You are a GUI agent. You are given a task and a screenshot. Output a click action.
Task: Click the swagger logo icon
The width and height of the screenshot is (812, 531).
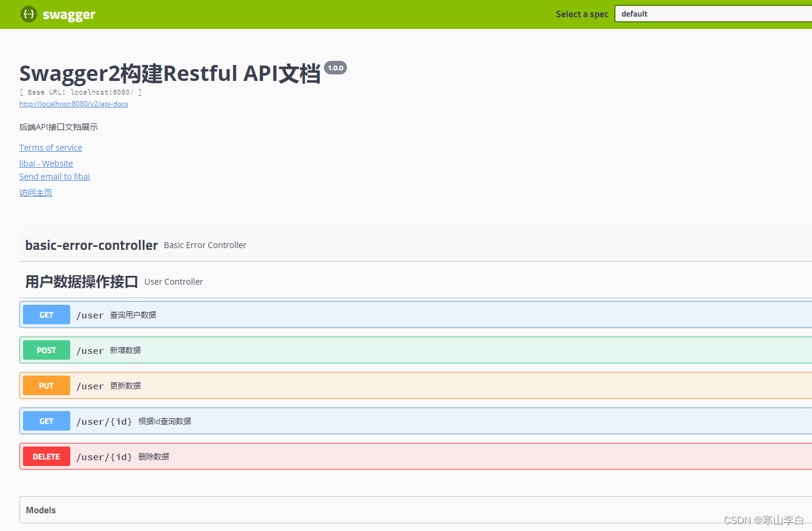click(28, 14)
